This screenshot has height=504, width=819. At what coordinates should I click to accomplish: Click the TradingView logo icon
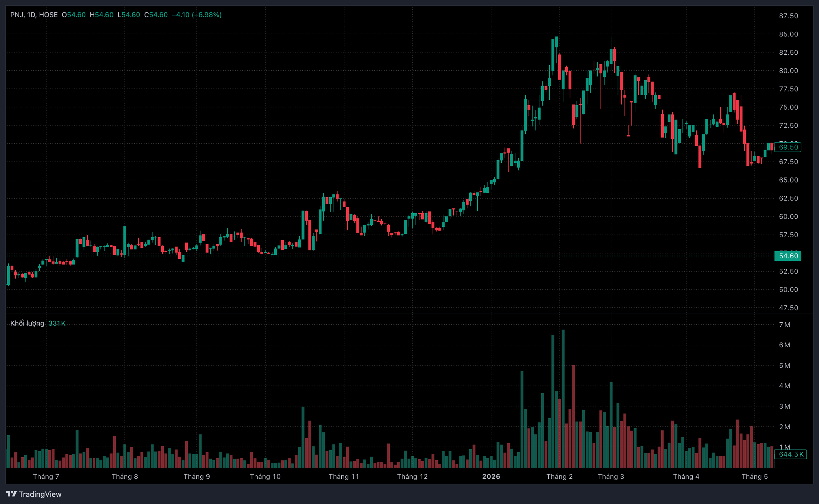(x=11, y=494)
